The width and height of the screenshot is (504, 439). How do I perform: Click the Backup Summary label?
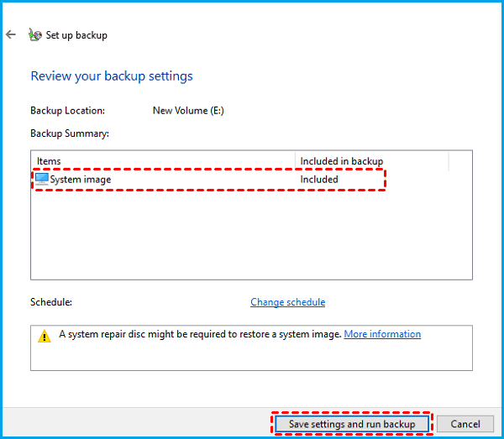(70, 133)
